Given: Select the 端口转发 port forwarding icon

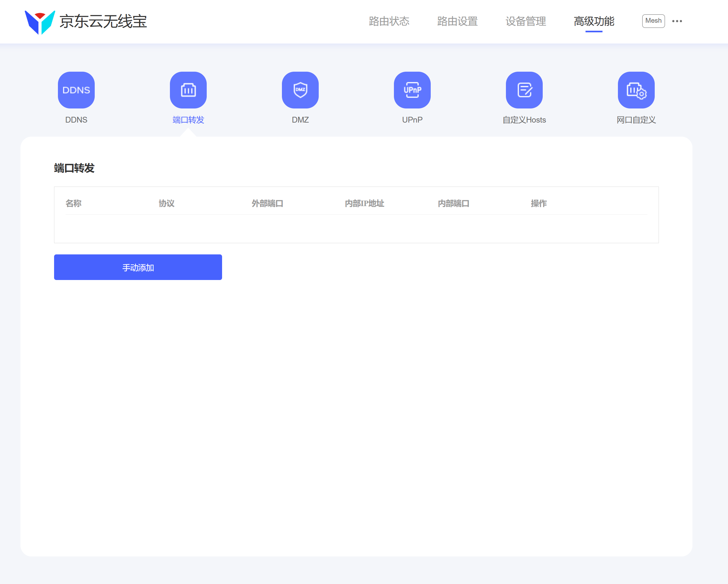Looking at the screenshot, I should (x=188, y=90).
